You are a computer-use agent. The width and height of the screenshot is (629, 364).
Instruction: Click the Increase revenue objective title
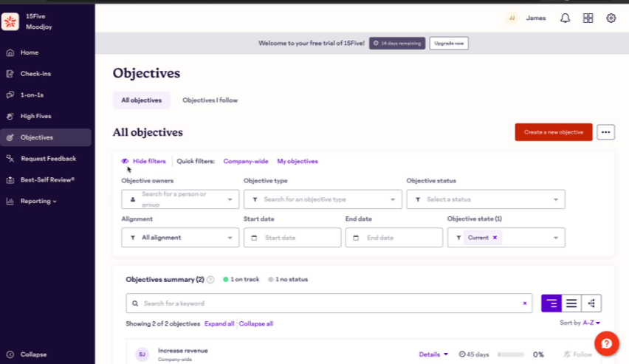click(x=183, y=351)
